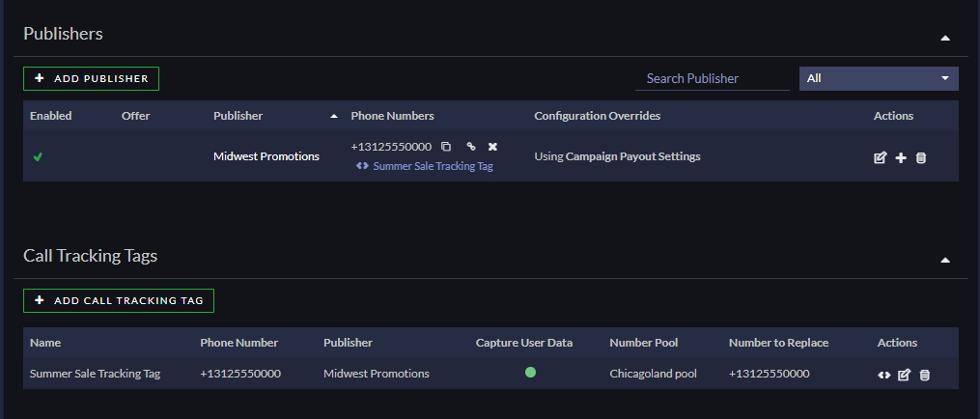Delete the Summer Sale Tracking Tag
980x419 pixels.
pyautogui.click(x=925, y=376)
